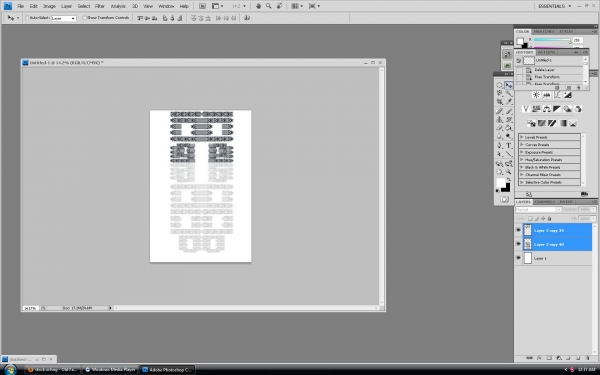Choose the Zoom tool in the toolbox

(509, 172)
